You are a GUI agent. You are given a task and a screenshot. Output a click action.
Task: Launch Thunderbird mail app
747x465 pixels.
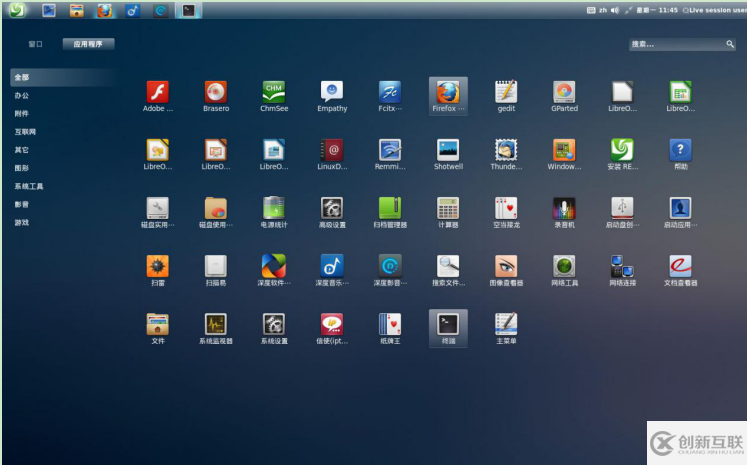[x=506, y=150]
